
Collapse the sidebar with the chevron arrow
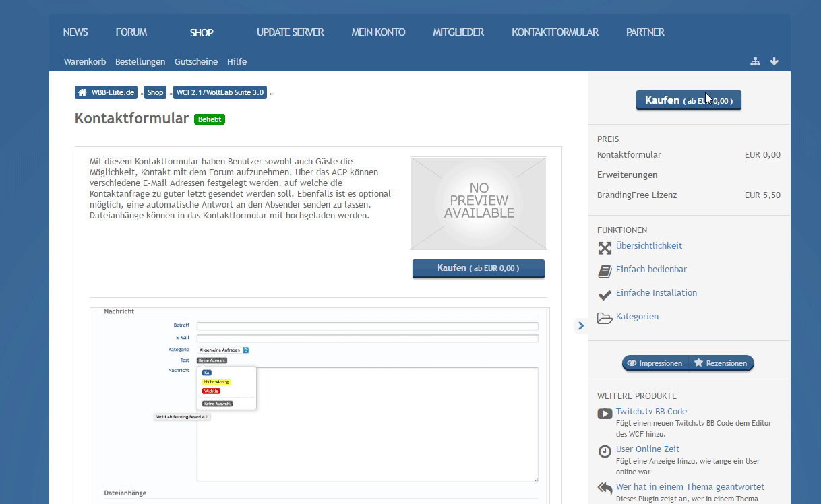coord(581,326)
